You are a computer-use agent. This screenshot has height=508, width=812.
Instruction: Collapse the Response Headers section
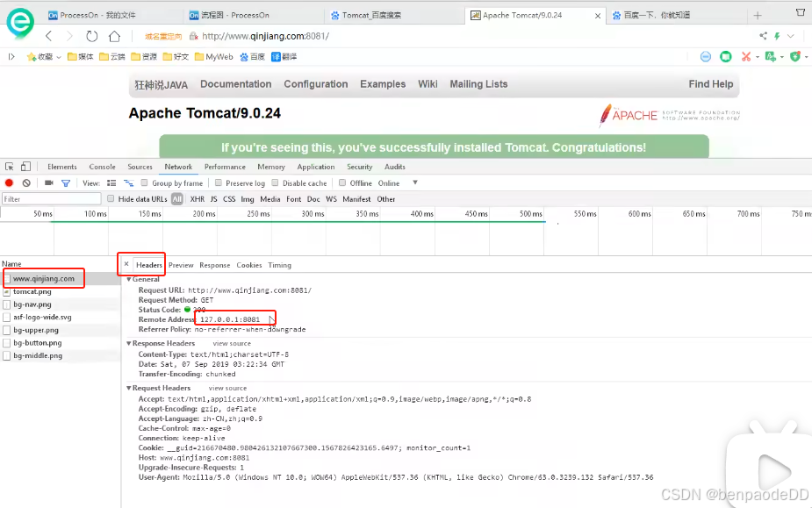[x=129, y=343]
